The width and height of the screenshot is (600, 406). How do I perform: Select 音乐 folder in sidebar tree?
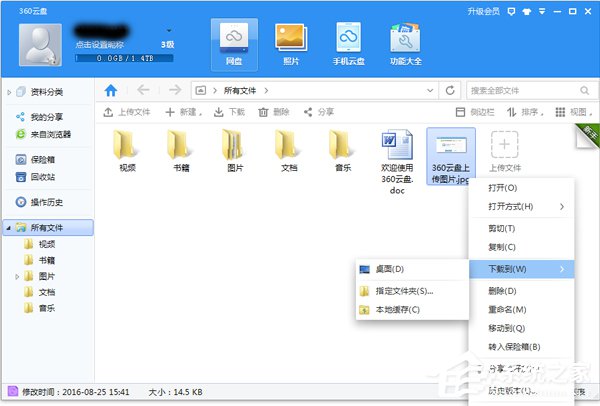tap(47, 308)
